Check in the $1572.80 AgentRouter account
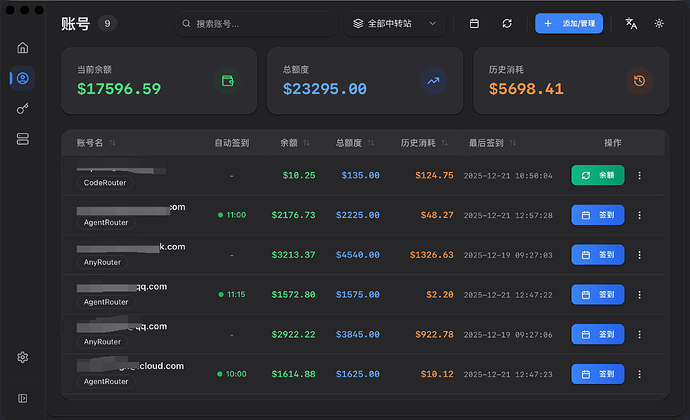The width and height of the screenshot is (690, 420). [x=598, y=295]
